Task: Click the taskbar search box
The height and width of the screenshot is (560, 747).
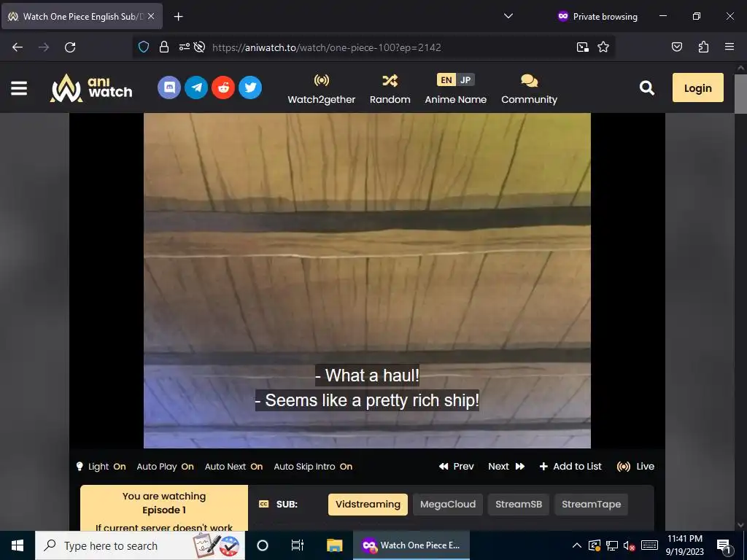Action: pyautogui.click(x=140, y=545)
